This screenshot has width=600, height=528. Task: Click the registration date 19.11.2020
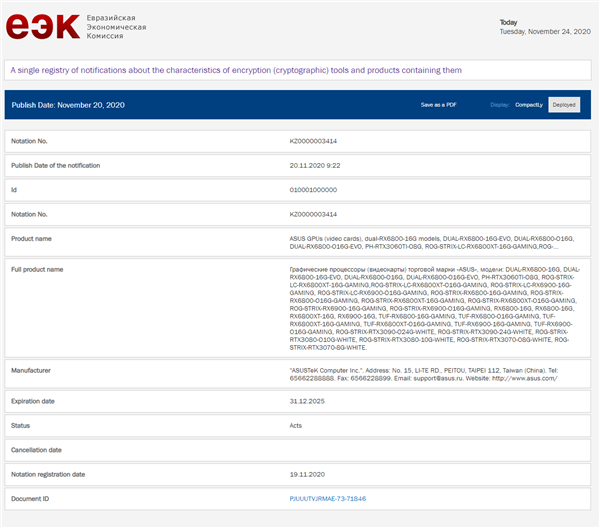(307, 474)
